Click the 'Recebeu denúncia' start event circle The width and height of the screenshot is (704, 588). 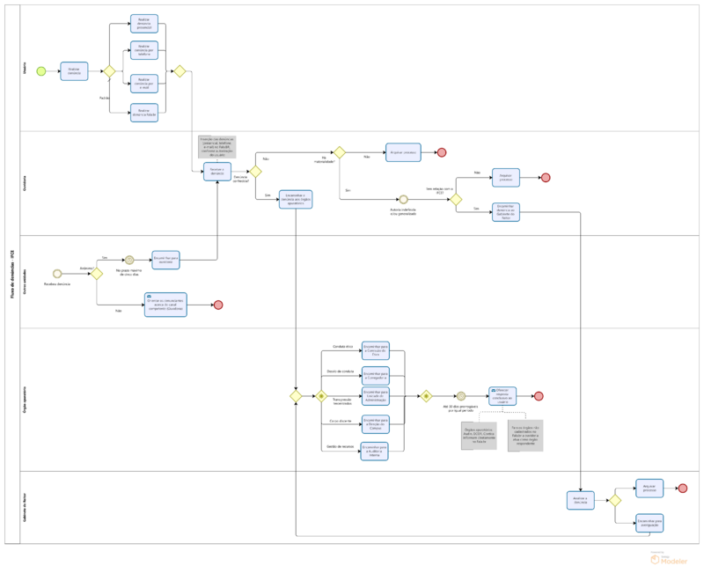click(x=57, y=274)
